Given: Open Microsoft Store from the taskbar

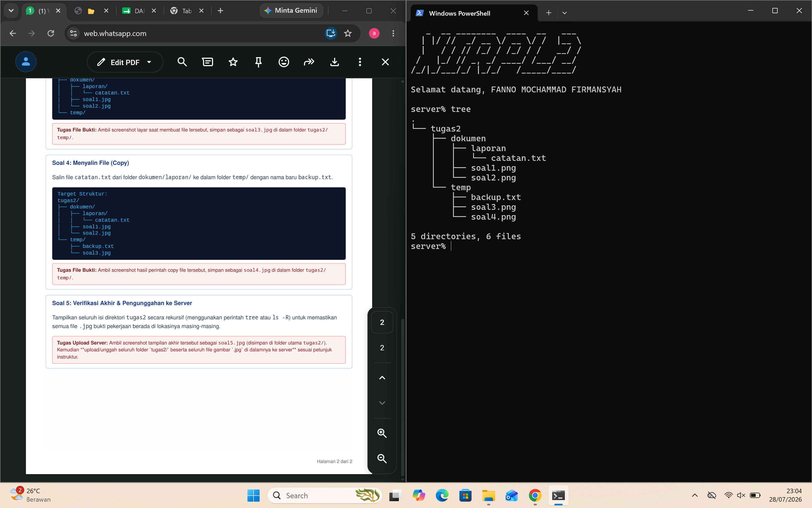Looking at the screenshot, I should point(465,495).
